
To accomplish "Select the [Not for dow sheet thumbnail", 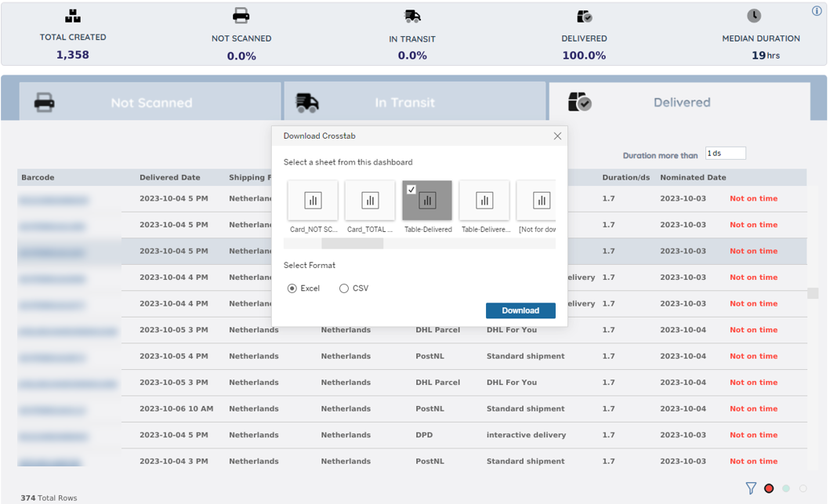I will coord(536,200).
